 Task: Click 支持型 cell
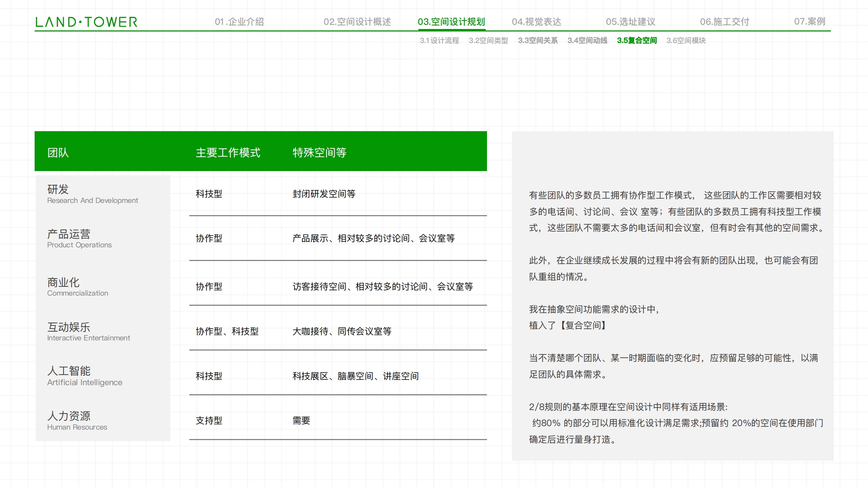point(209,420)
